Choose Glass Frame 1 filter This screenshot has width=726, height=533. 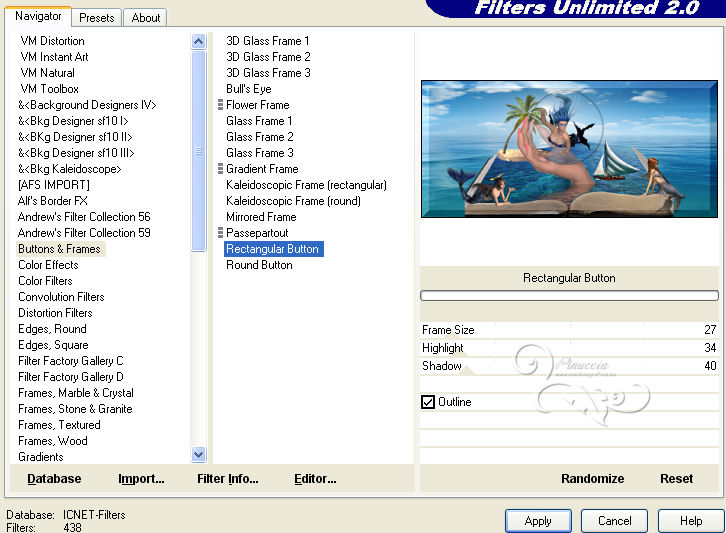259,121
